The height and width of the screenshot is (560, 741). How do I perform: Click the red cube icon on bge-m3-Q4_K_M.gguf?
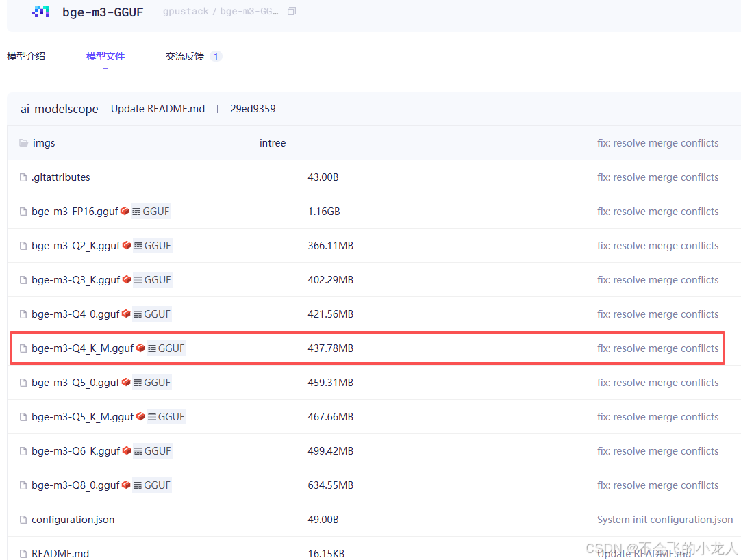tap(140, 348)
